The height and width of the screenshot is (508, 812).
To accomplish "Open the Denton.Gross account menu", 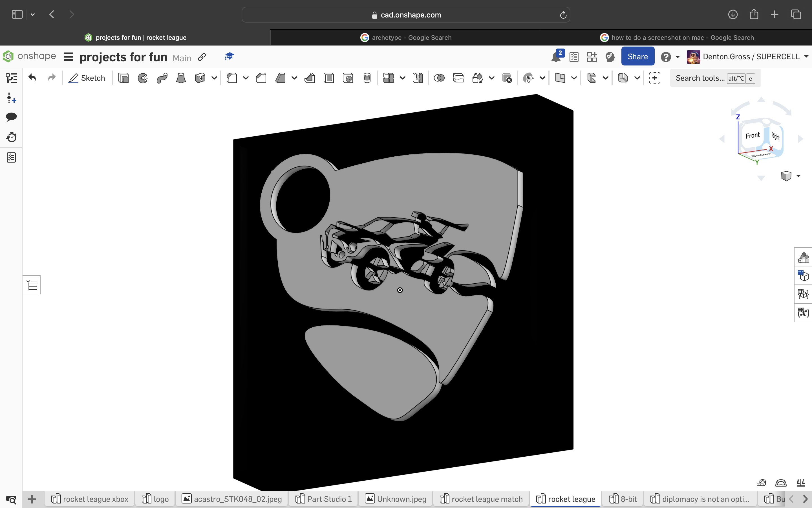I will pyautogui.click(x=748, y=57).
